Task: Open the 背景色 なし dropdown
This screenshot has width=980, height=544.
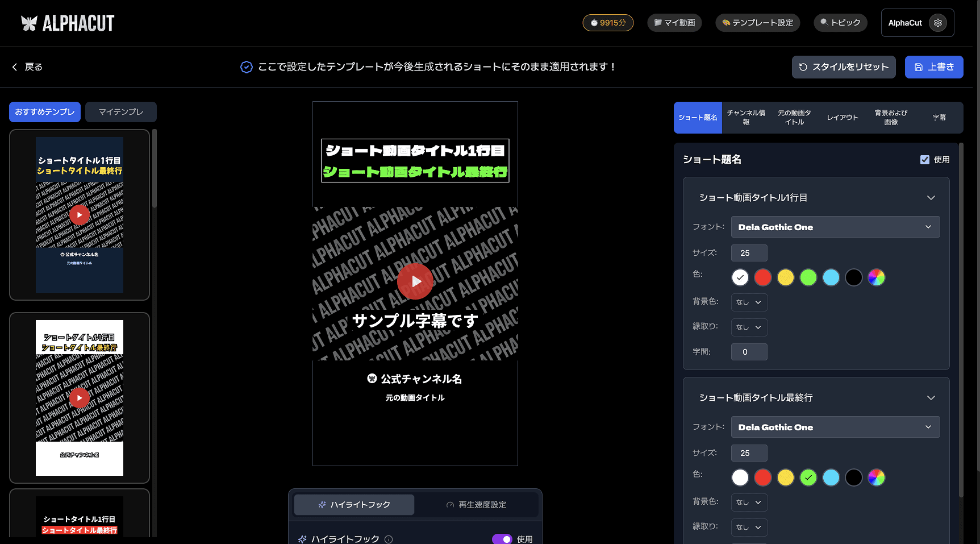Action: [x=749, y=302]
